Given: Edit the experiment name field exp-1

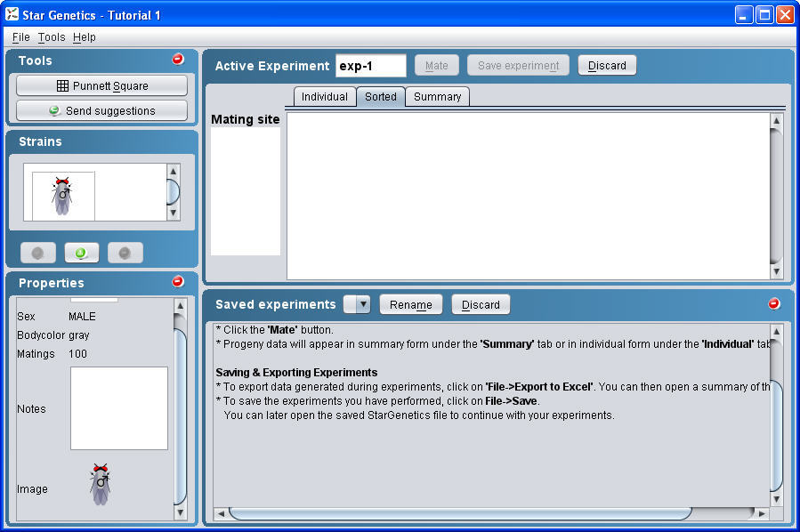Looking at the screenshot, I should 371,66.
